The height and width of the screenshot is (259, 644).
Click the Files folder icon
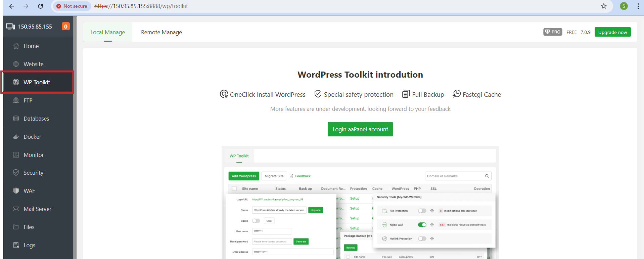[16, 227]
